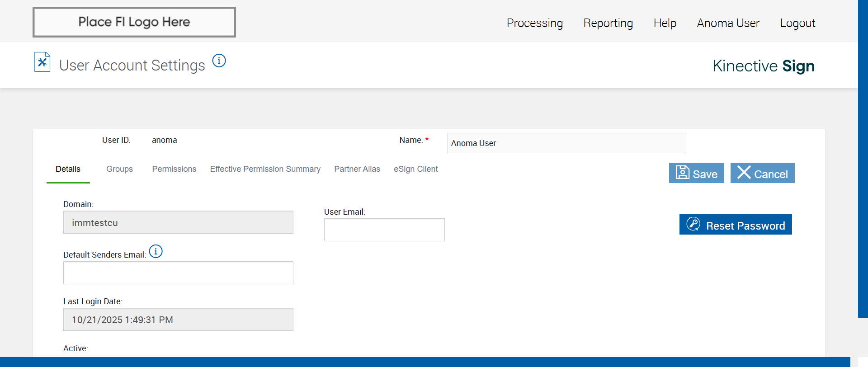Click the Reset Password button

click(x=735, y=225)
